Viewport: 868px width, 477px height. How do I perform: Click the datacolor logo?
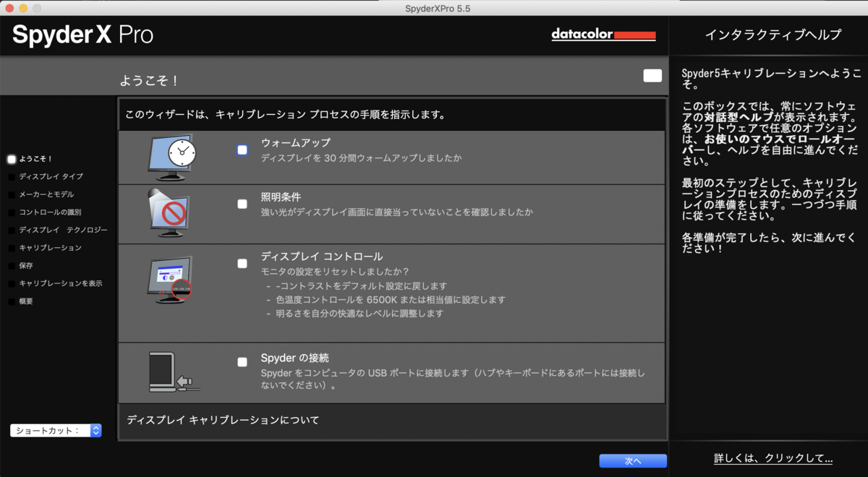603,35
